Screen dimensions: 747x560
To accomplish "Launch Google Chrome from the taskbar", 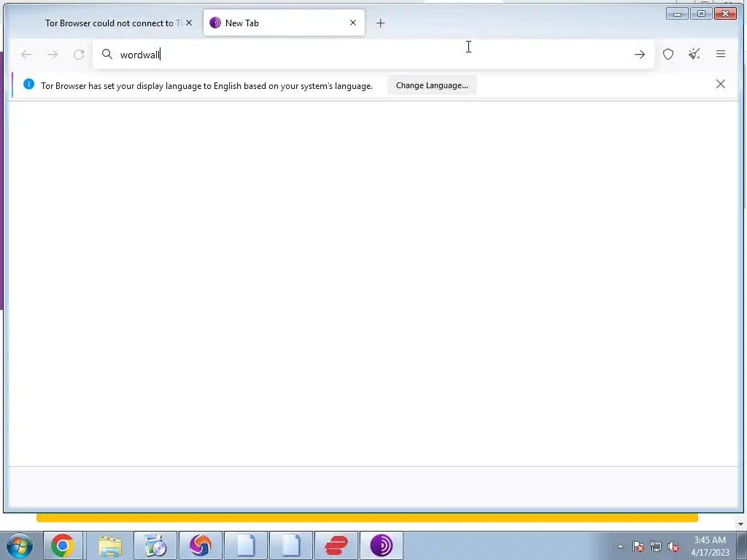I will (x=63, y=545).
